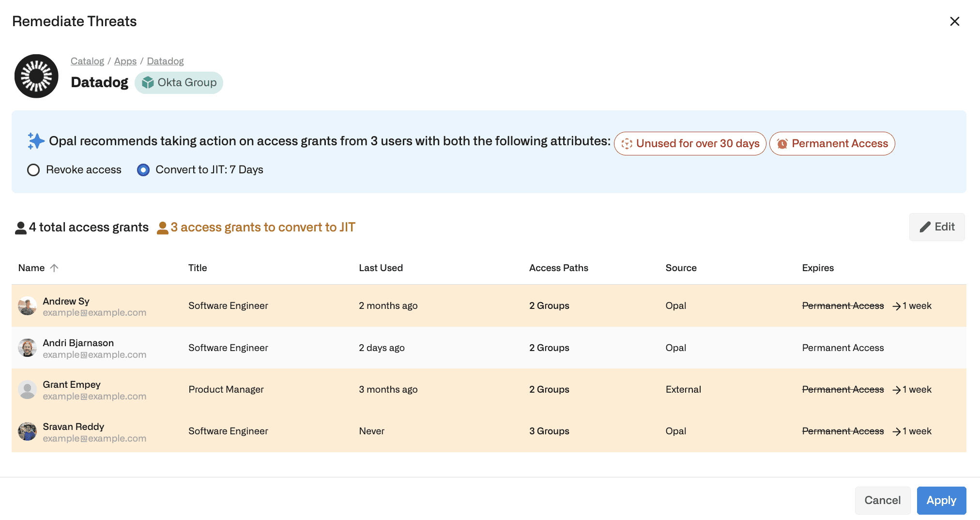Click the 'Product Manager' title cell

[226, 390]
